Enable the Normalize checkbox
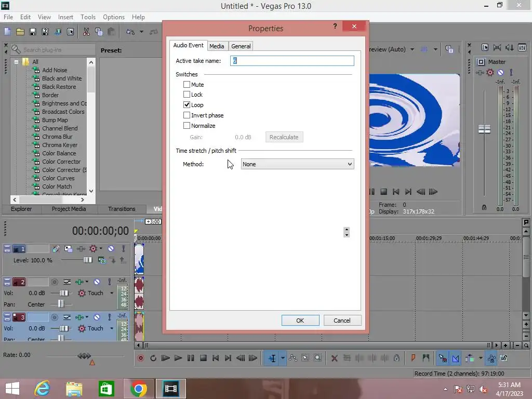532x399 pixels. pos(187,126)
